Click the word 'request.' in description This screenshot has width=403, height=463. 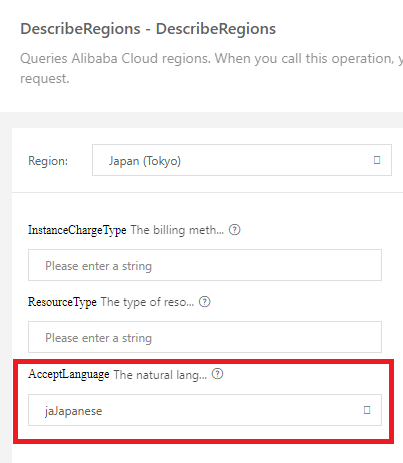click(45, 79)
